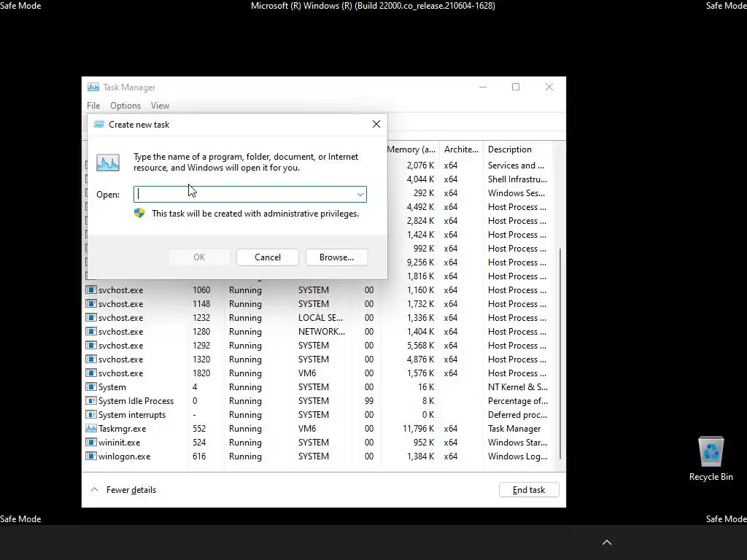Open the View menu
The height and width of the screenshot is (560, 747).
click(160, 106)
